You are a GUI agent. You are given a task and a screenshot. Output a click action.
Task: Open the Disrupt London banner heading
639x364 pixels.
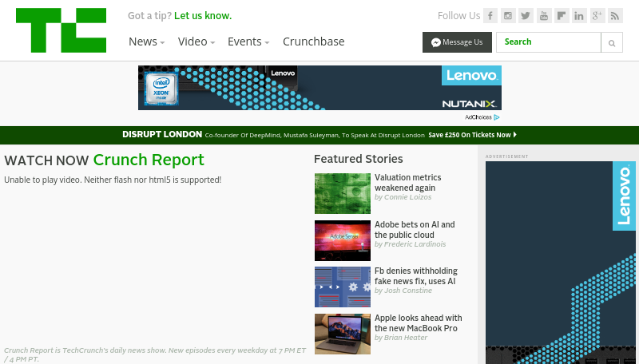coord(162,134)
